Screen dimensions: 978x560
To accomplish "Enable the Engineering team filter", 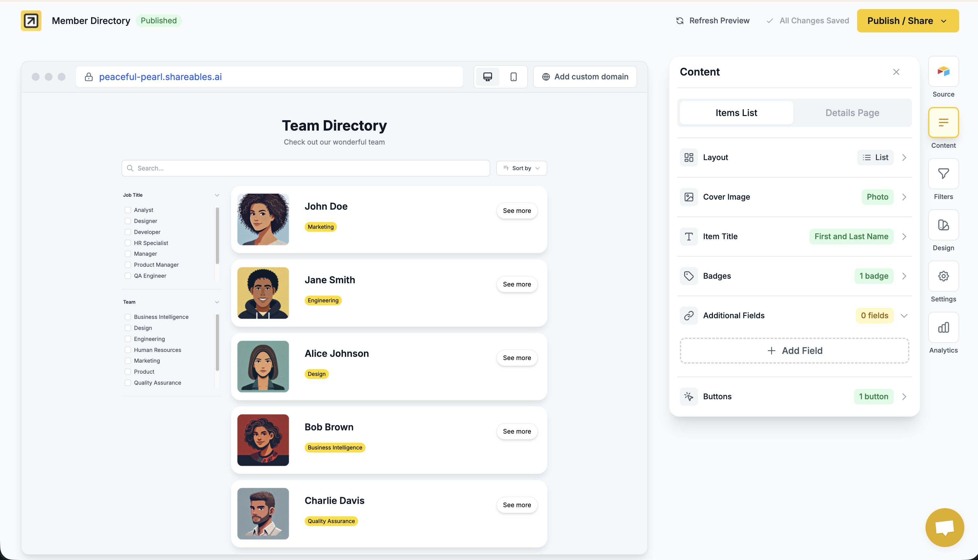I will (127, 339).
